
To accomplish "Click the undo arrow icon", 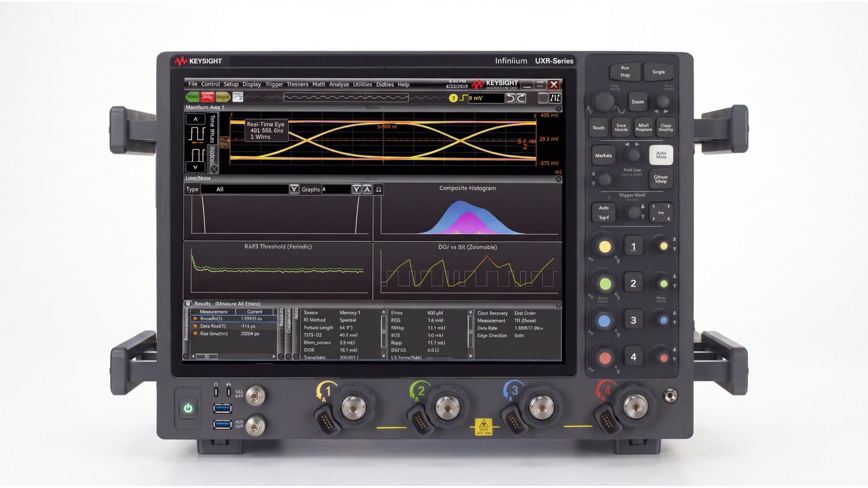I will point(510,98).
